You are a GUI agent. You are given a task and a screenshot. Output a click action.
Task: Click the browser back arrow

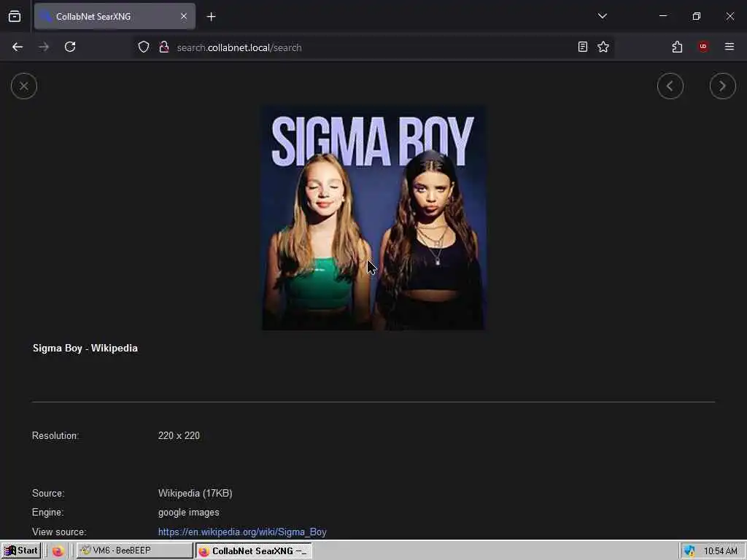pyautogui.click(x=18, y=47)
